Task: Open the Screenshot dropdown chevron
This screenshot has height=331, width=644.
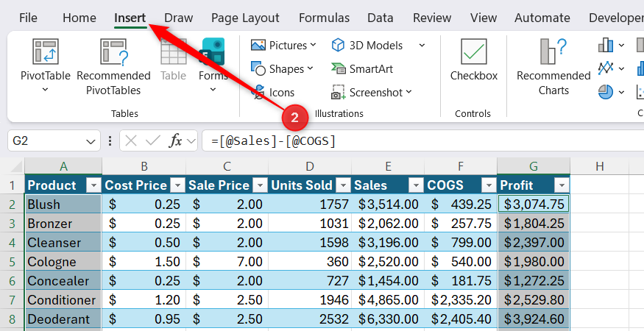Action: tap(408, 92)
